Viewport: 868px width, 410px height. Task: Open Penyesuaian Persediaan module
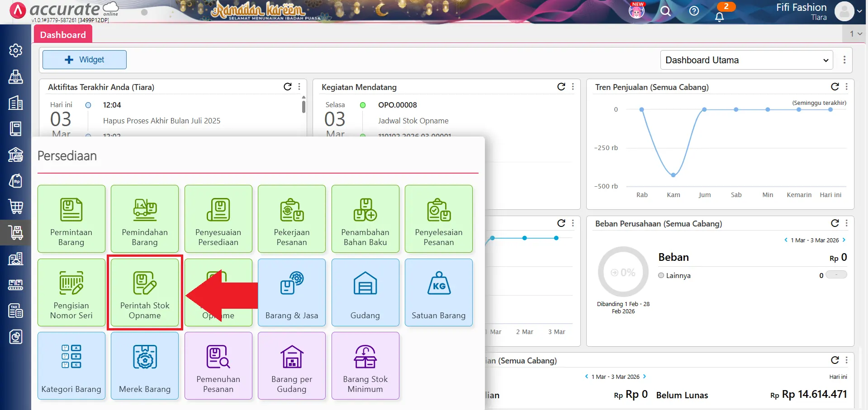tap(218, 219)
